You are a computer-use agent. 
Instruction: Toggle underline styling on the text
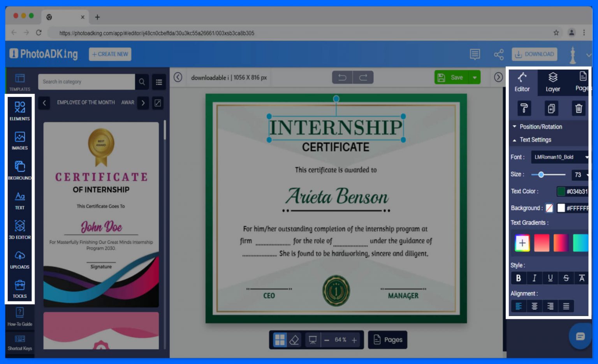(x=550, y=278)
